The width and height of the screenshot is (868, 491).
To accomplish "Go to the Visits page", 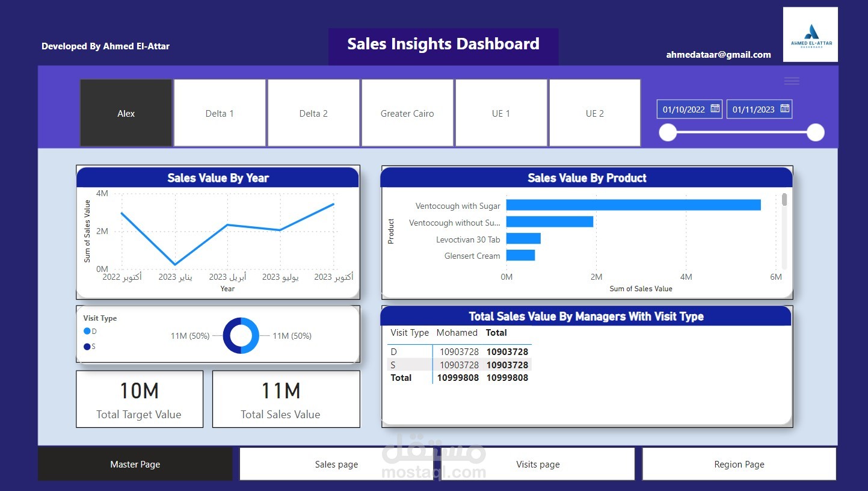I will coord(538,464).
